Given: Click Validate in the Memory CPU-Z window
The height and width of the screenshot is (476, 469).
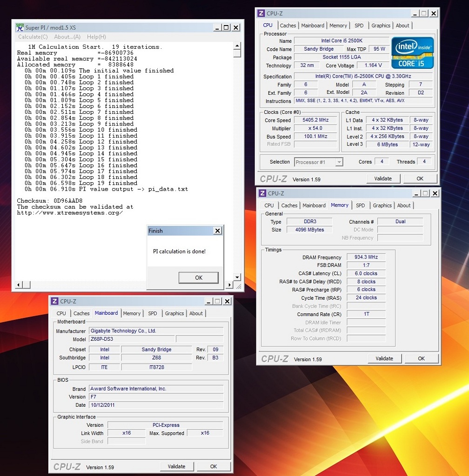Looking at the screenshot, I should pyautogui.click(x=384, y=358).
